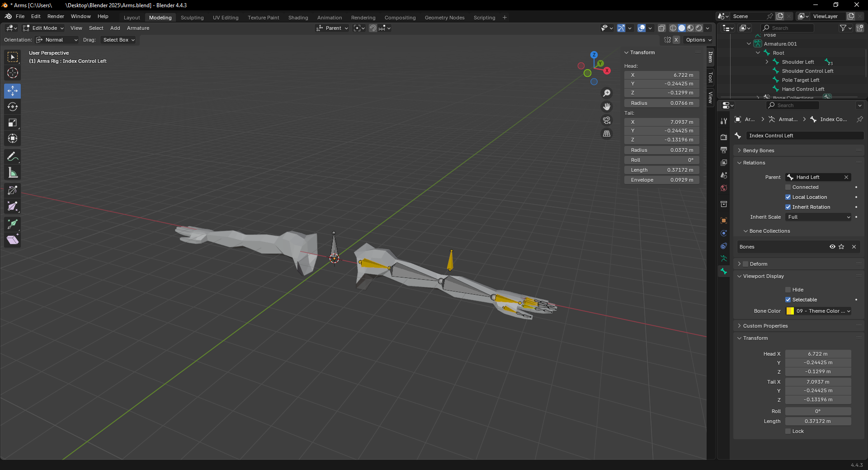This screenshot has height=470, width=868.
Task: Toggle X-ray display mode
Action: click(662, 28)
